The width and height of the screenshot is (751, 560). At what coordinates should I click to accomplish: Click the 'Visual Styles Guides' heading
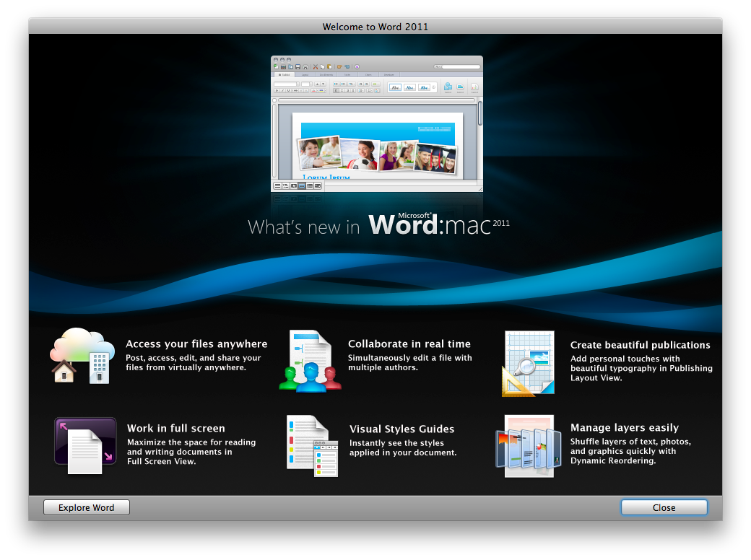click(401, 429)
